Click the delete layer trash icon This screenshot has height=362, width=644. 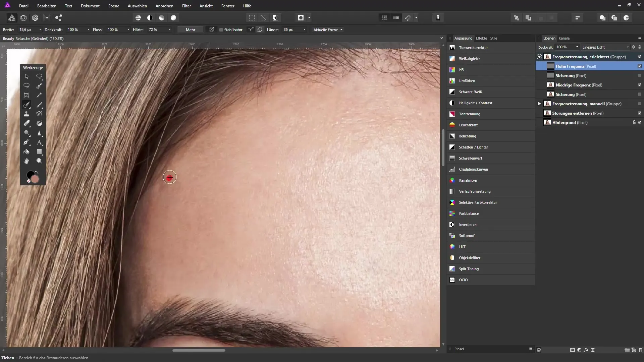[640, 350]
